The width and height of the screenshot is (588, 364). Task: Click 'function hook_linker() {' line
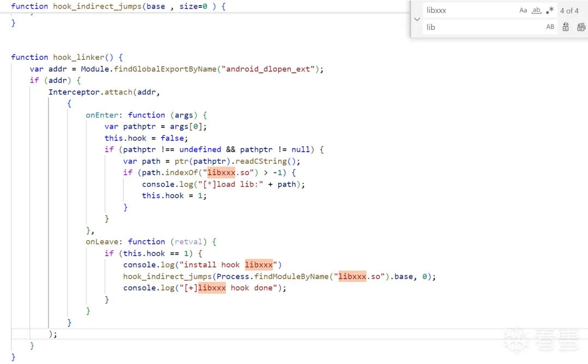coord(67,57)
